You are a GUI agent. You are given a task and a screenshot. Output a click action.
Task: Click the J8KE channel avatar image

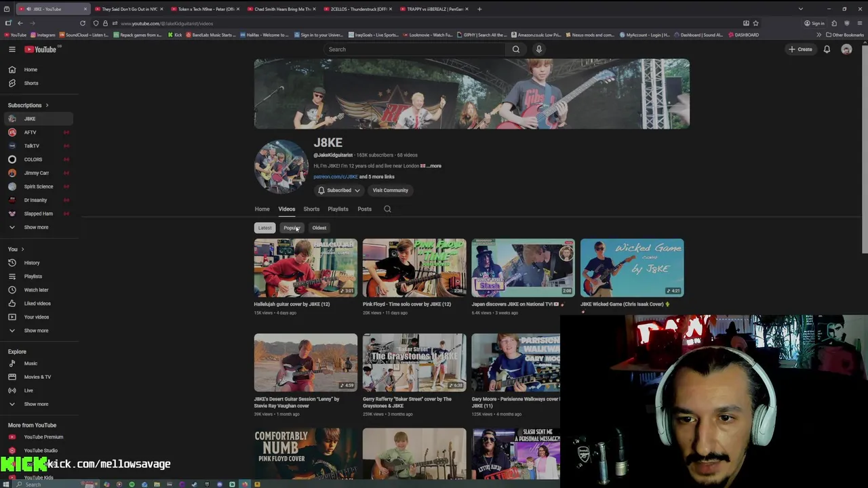281,167
